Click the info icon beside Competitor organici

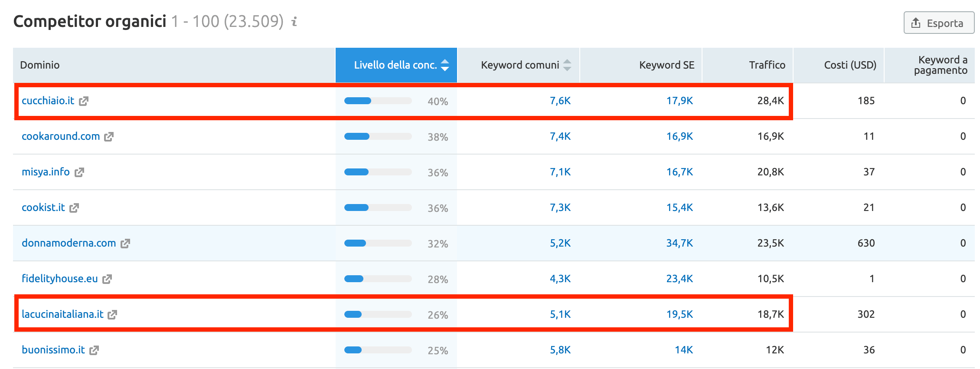click(294, 21)
